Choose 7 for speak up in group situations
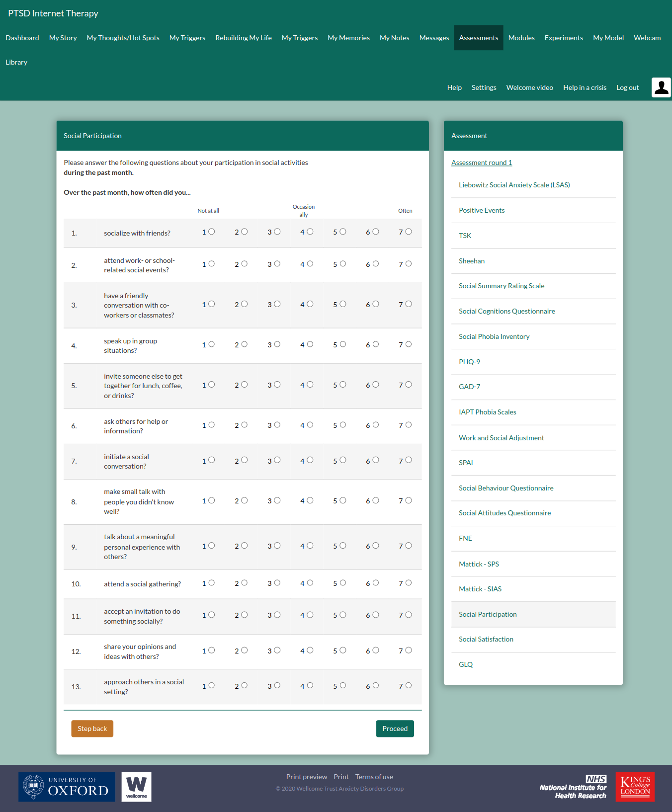Viewport: 672px width, 812px height. click(409, 344)
